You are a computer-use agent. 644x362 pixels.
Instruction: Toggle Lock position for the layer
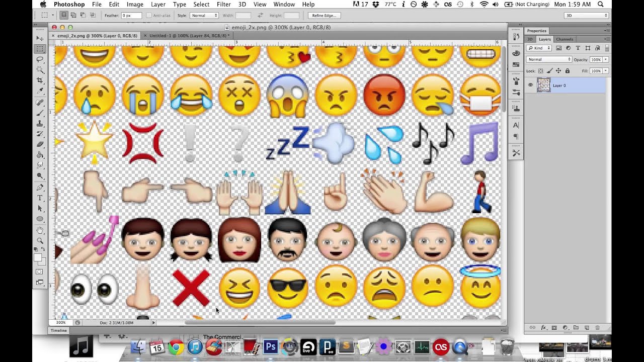pyautogui.click(x=558, y=71)
